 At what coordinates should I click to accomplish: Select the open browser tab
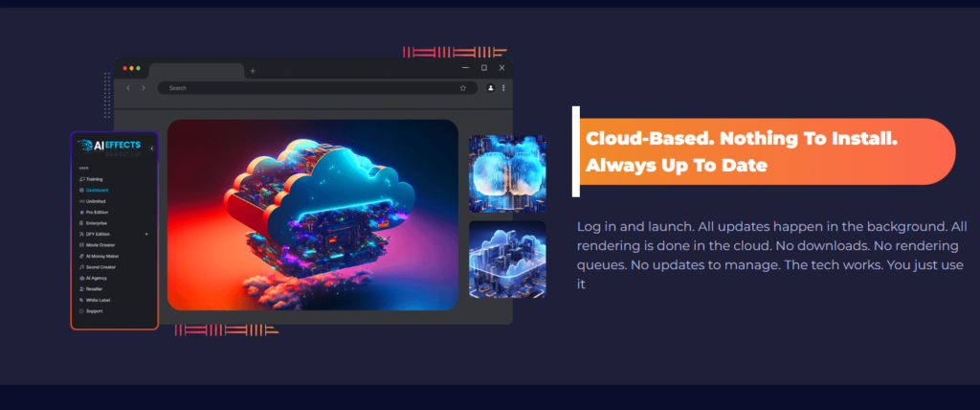point(196,71)
